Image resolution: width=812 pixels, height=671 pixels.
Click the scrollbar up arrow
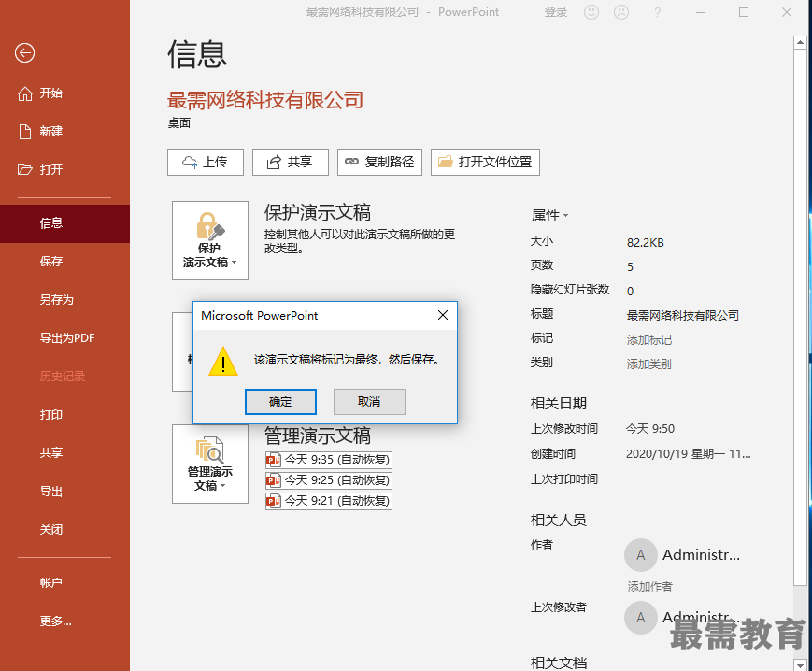(800, 42)
